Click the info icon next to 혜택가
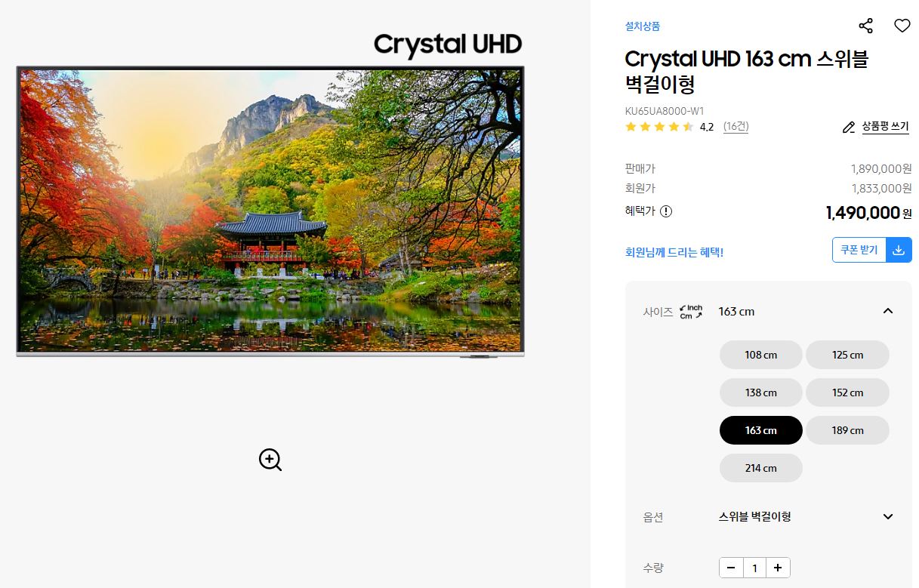The height and width of the screenshot is (588, 919). (x=666, y=211)
